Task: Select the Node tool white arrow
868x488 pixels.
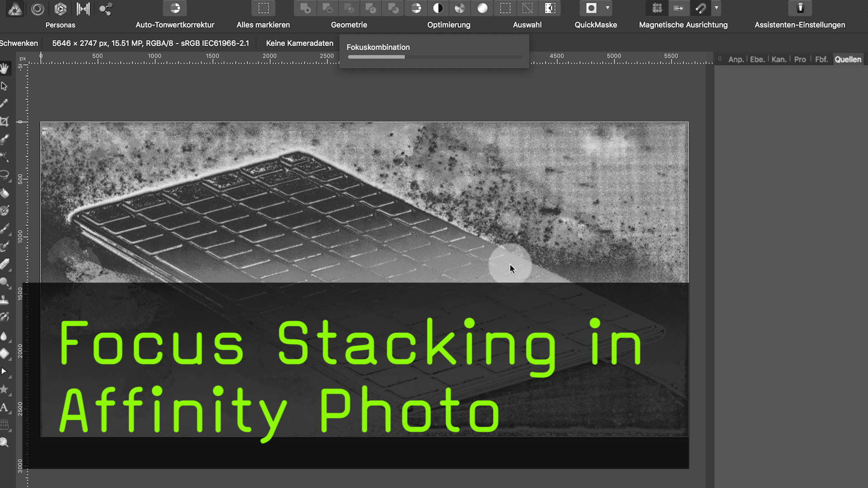Action: 4,371
